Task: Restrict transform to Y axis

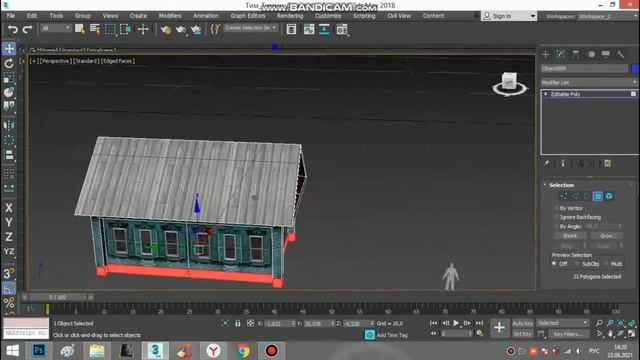Action: pyautogui.click(x=9, y=222)
